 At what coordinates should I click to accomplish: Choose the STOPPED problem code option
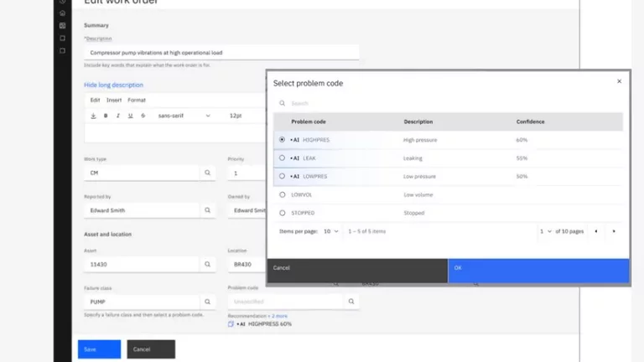coord(282,213)
